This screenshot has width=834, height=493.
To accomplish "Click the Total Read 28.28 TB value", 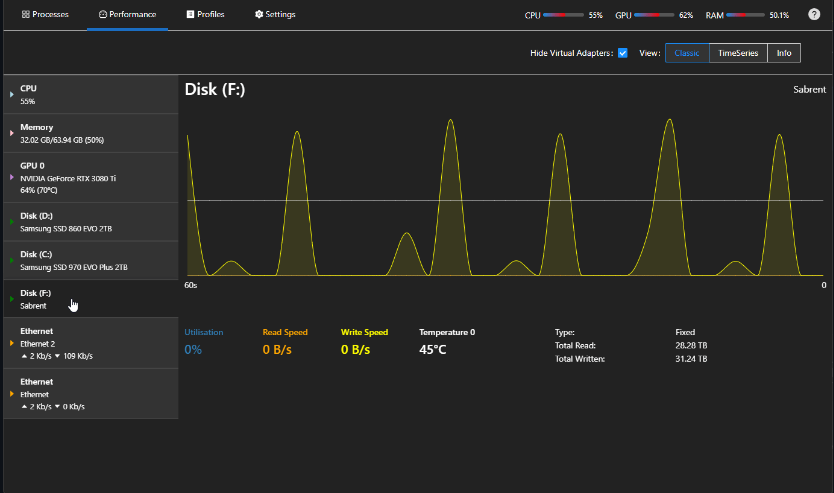I will click(691, 346).
